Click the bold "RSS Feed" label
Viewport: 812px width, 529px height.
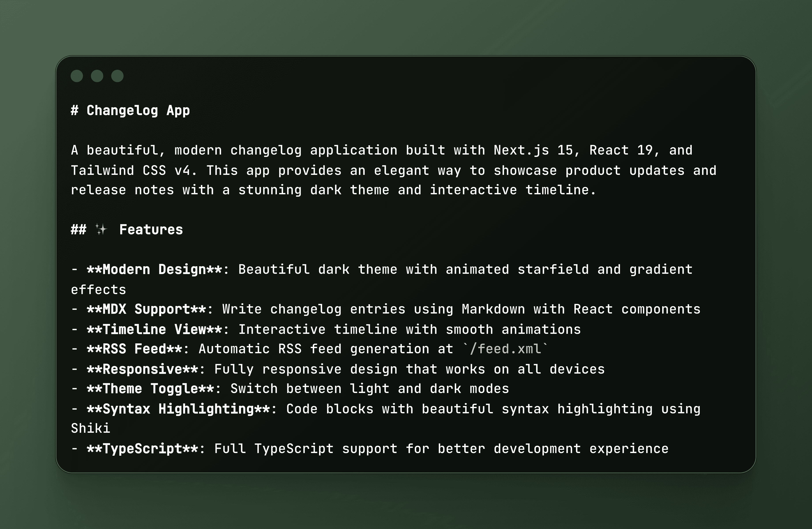134,349
